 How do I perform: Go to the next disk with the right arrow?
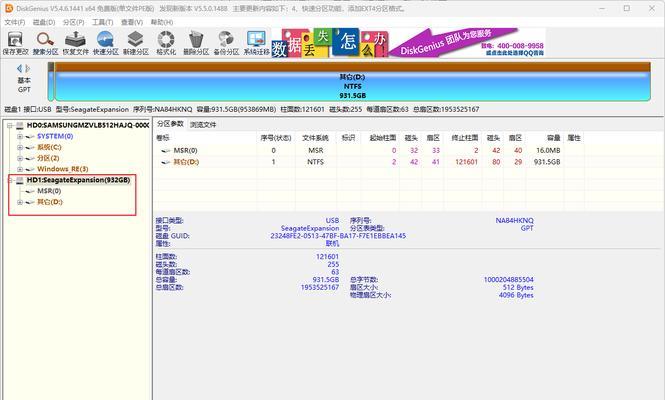[x=28, y=68]
